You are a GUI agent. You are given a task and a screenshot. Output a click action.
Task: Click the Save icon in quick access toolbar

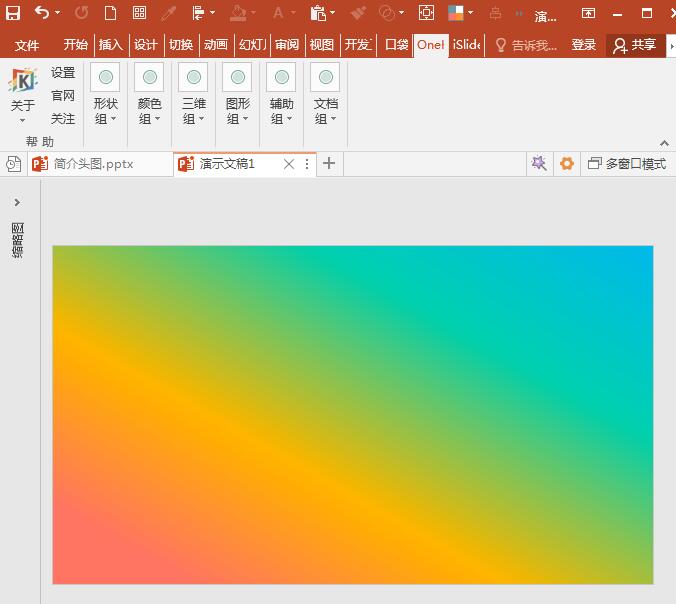point(13,14)
